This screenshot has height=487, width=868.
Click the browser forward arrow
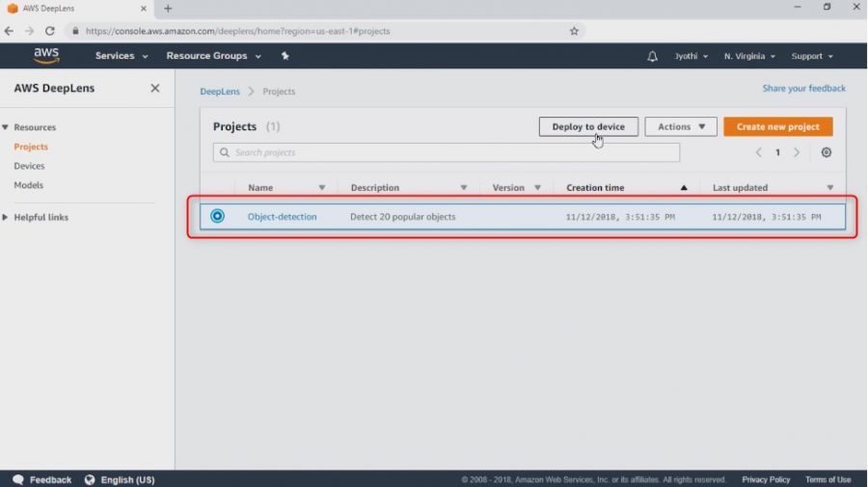pos(29,31)
